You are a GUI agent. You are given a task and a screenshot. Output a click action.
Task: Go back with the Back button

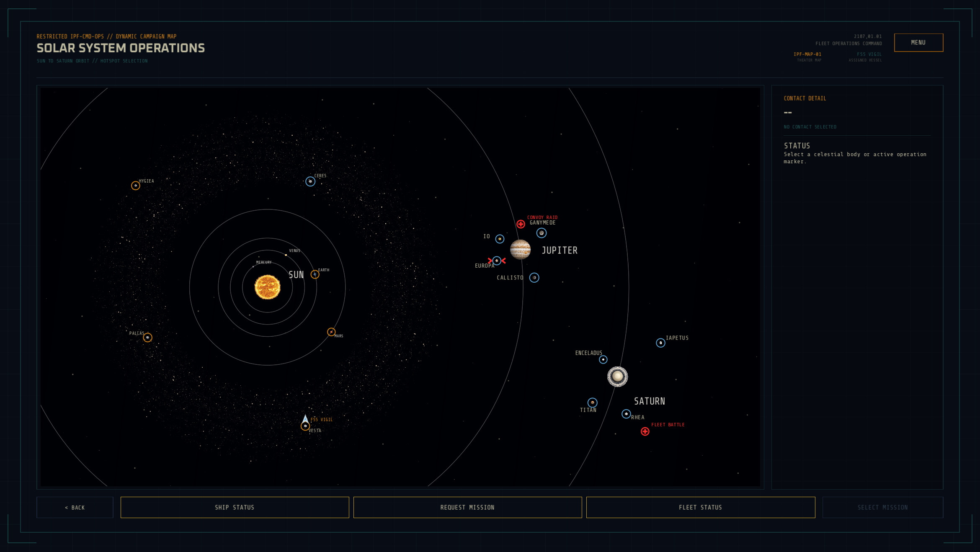coord(75,508)
